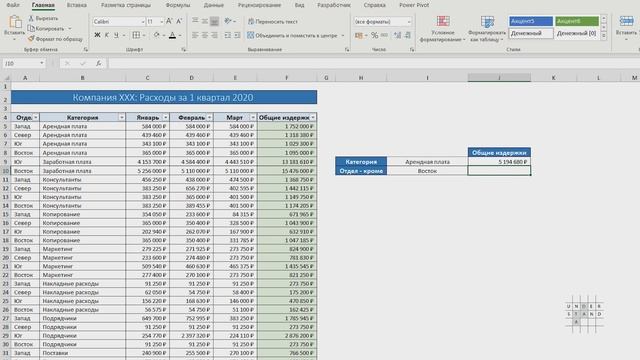Open the borders button in Шрифт group
Viewport: 640px width, 360px height.
[136, 36]
